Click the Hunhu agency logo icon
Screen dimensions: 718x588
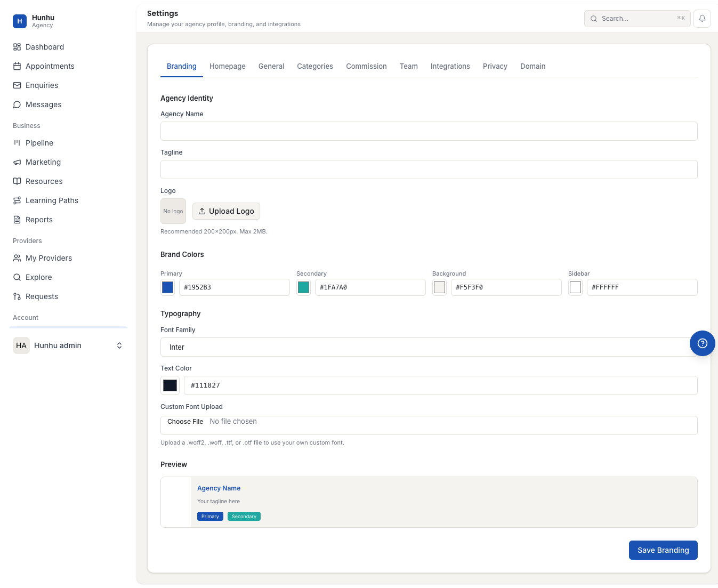(x=20, y=21)
